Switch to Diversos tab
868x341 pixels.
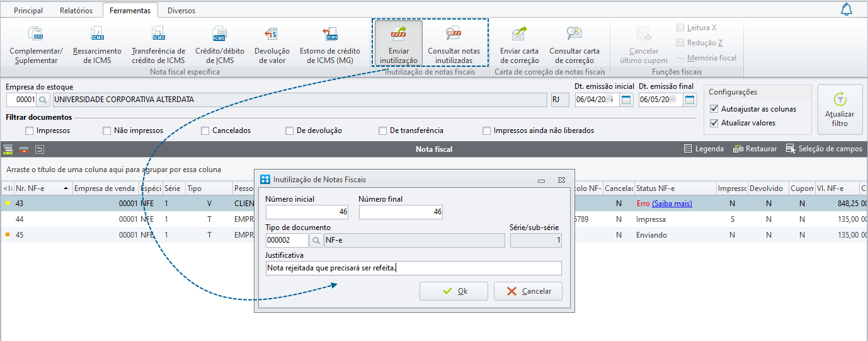181,11
